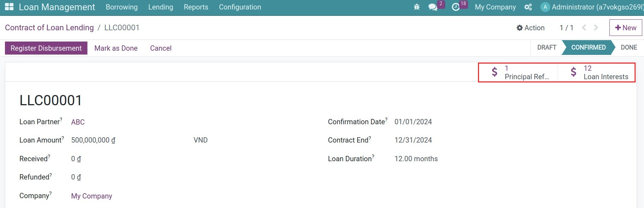Image resolution: width=644 pixels, height=208 pixels.
Task: Open the chat conversations icon
Action: [433, 7]
